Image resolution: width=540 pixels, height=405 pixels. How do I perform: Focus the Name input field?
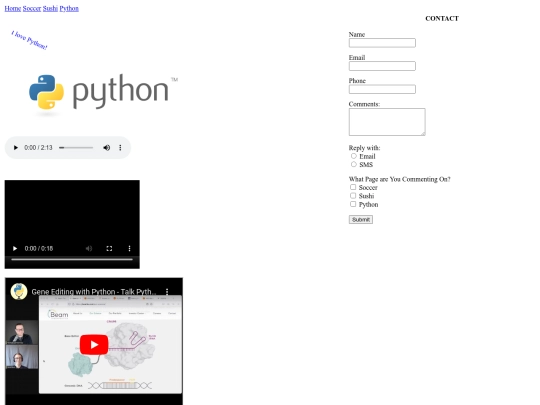[x=382, y=43]
